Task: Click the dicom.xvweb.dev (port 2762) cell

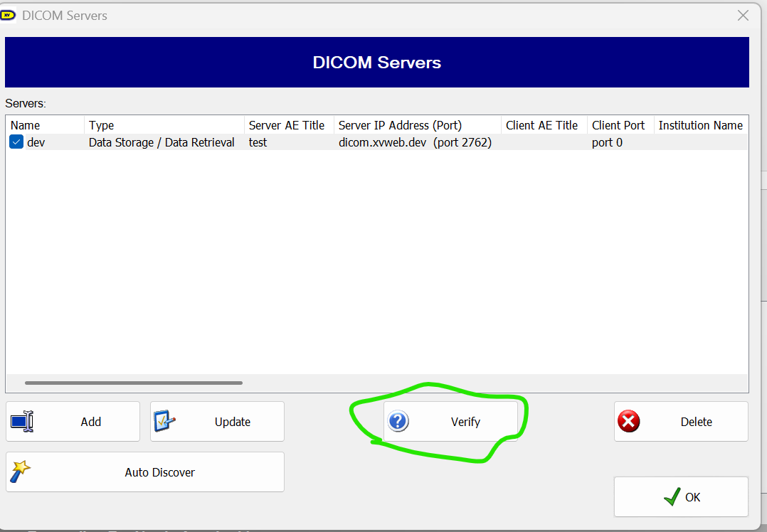Action: 415,143
